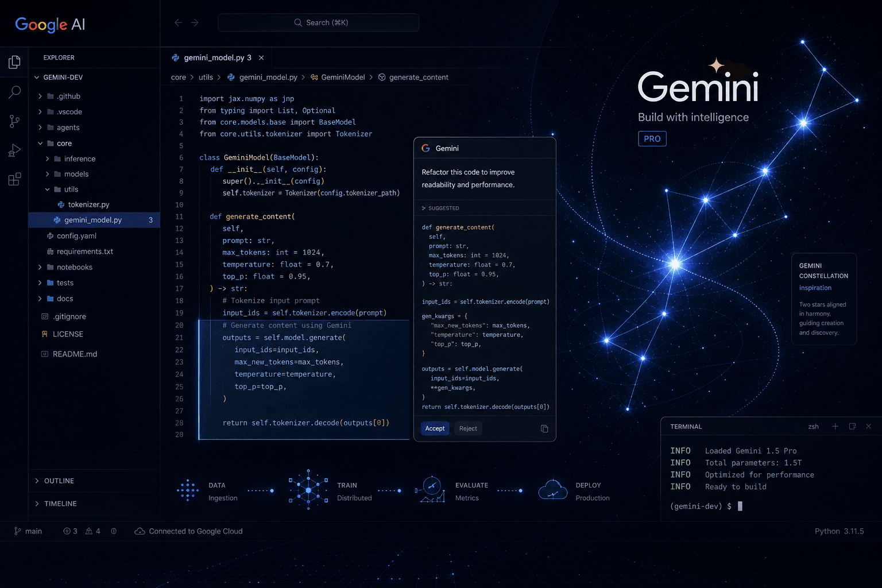Open the Explorer files icon in activity bar

pyautogui.click(x=14, y=62)
